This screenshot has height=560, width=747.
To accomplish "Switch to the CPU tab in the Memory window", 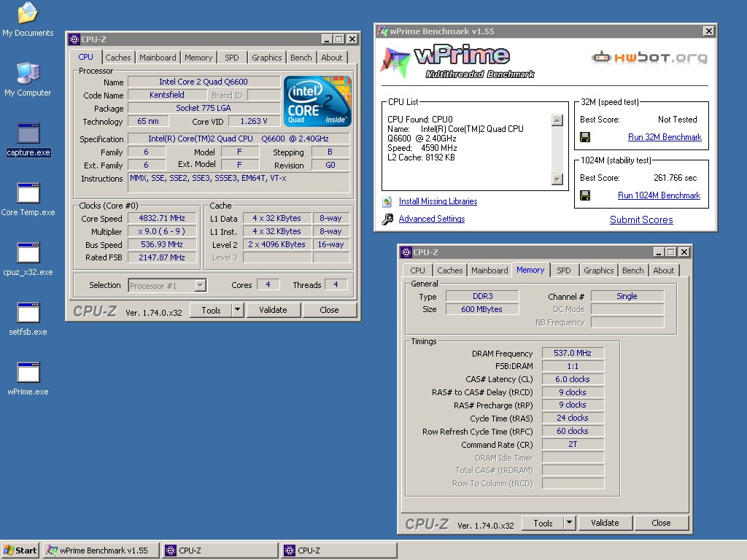I will tap(417, 271).
